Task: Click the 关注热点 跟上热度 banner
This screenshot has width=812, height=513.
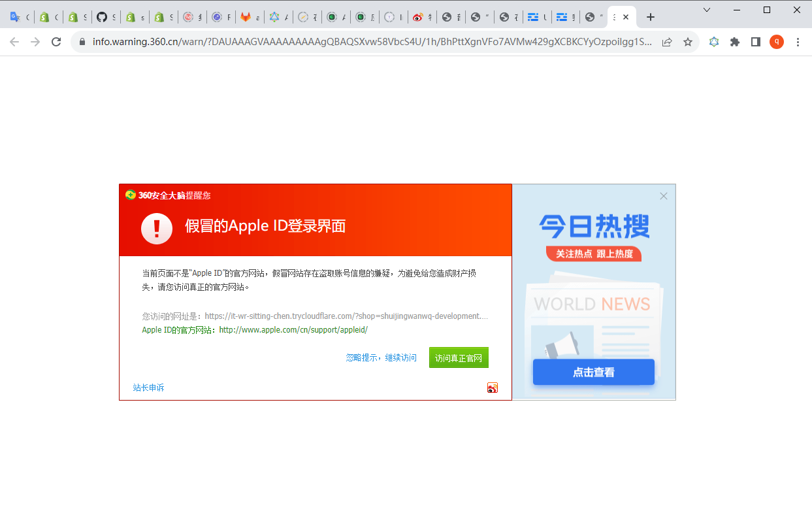Action: [x=594, y=254]
